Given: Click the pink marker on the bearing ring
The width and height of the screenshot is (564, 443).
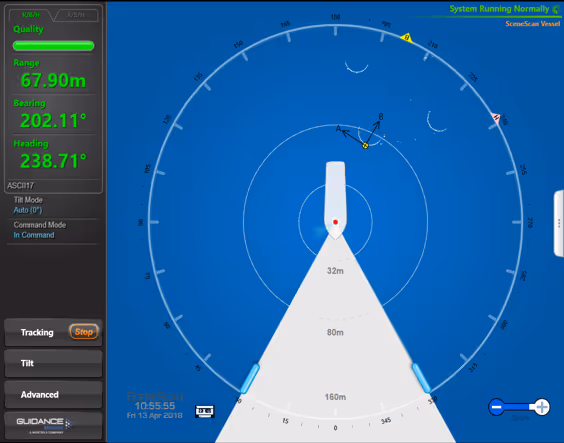Looking at the screenshot, I should [x=496, y=118].
